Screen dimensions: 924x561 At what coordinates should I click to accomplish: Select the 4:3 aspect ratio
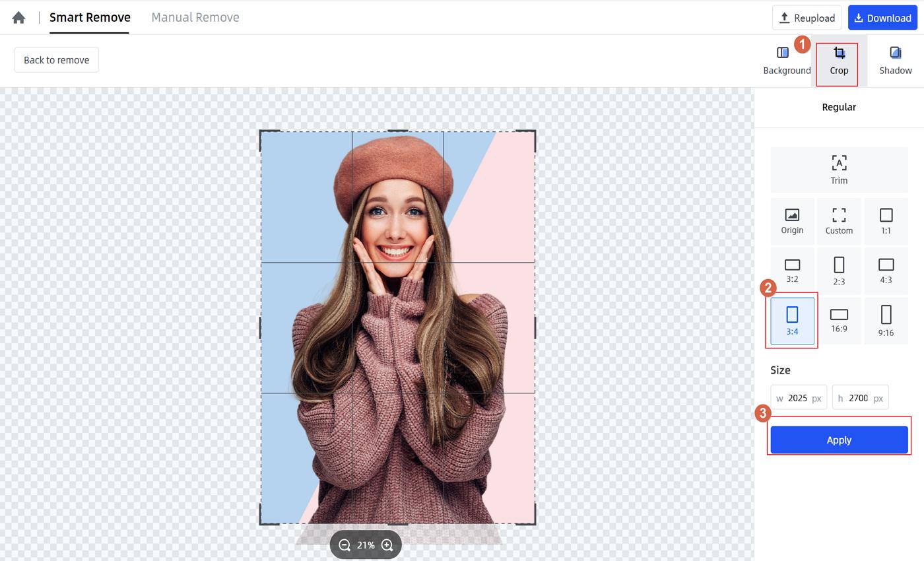886,271
